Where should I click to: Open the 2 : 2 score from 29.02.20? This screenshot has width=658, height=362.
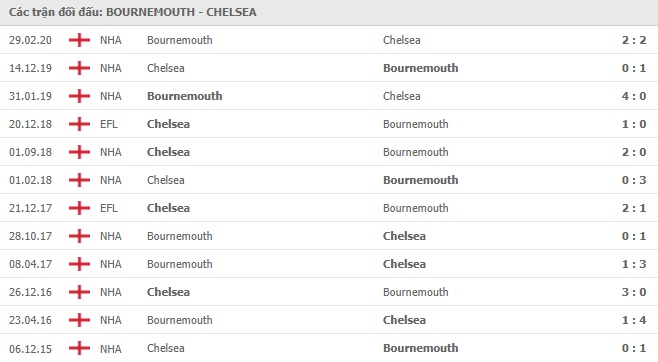tap(634, 40)
